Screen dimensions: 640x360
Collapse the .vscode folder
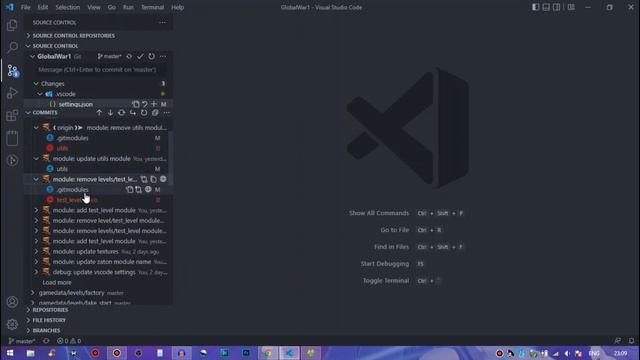point(40,94)
